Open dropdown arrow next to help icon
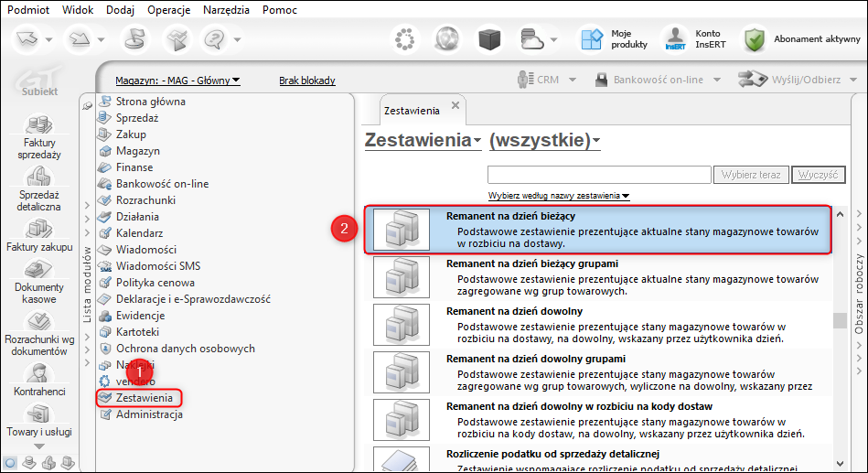The image size is (868, 473). [x=237, y=40]
